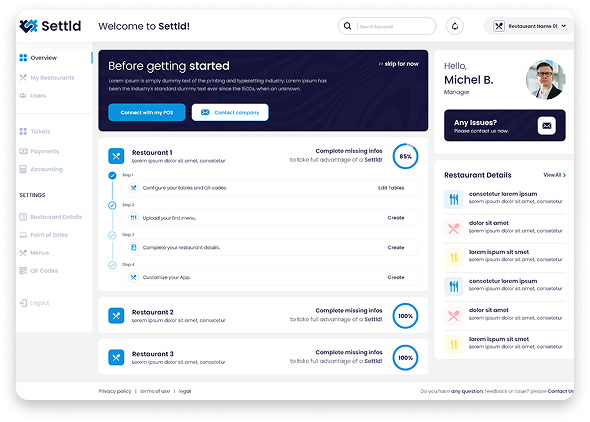The image size is (590, 422).
Task: Click Users people icon
Action: 23,96
